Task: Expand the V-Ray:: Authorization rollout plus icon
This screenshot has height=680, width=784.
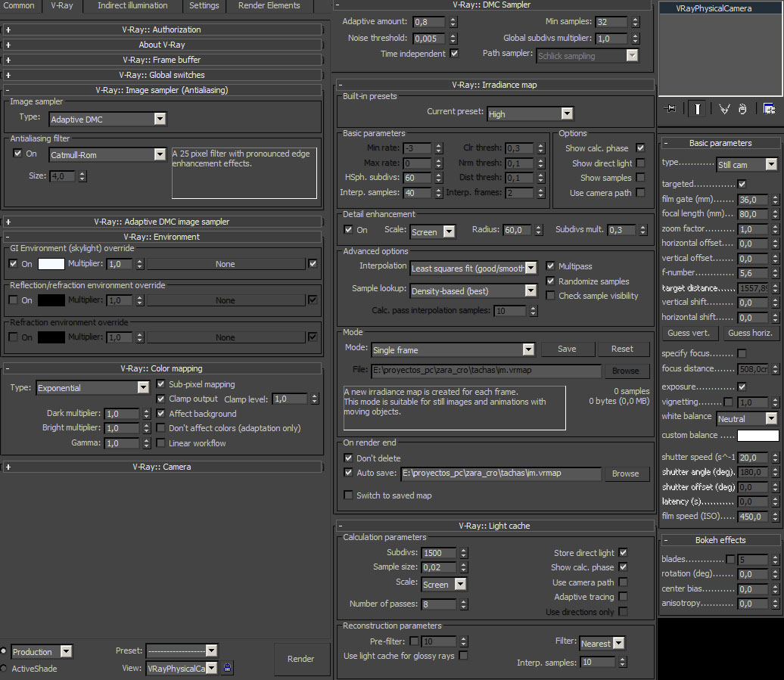Action: 8,30
